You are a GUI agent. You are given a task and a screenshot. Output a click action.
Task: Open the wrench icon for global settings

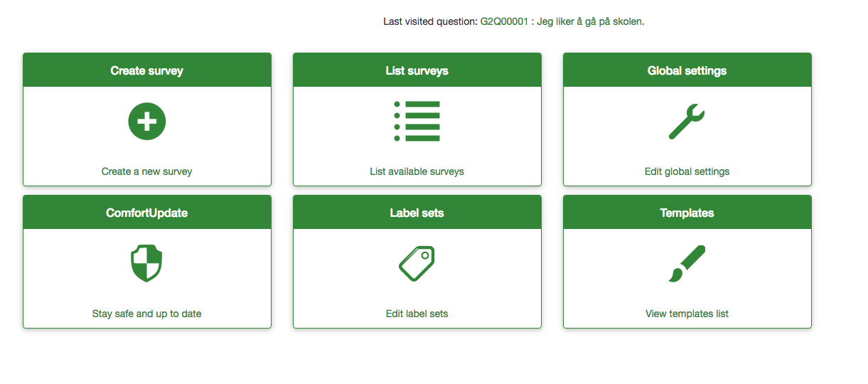pos(687,121)
